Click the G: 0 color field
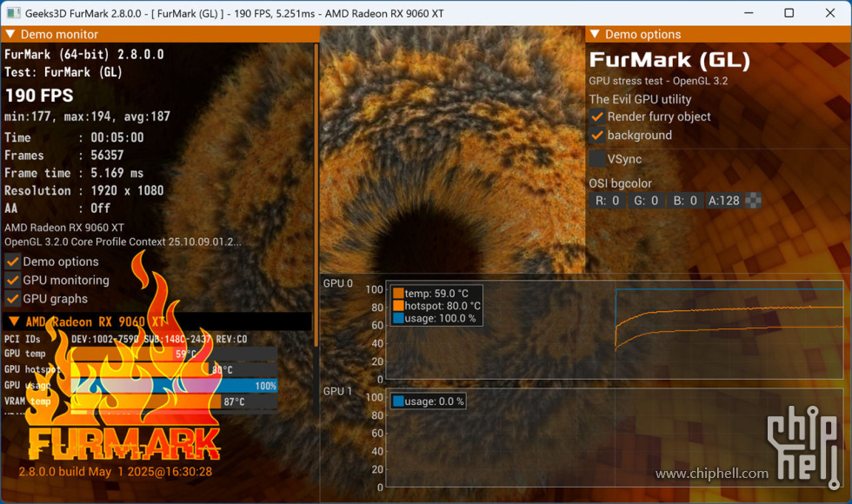Image resolution: width=852 pixels, height=504 pixels. tap(646, 201)
